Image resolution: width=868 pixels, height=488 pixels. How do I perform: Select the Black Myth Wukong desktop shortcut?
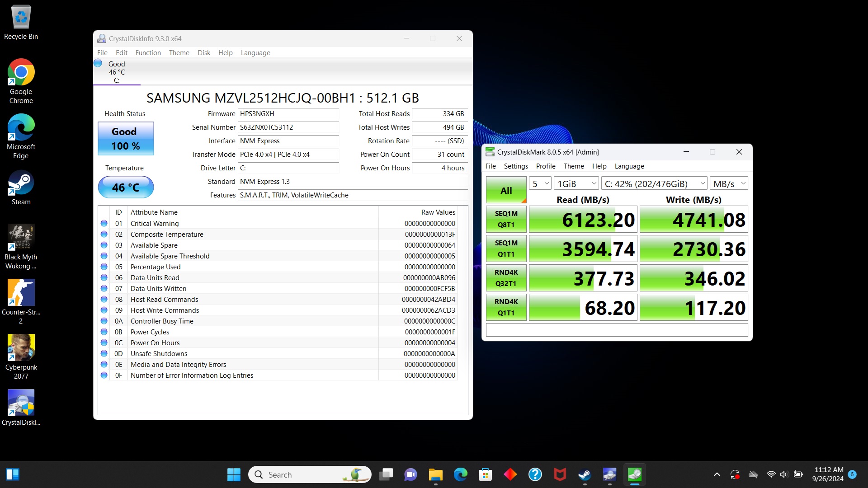tap(21, 247)
